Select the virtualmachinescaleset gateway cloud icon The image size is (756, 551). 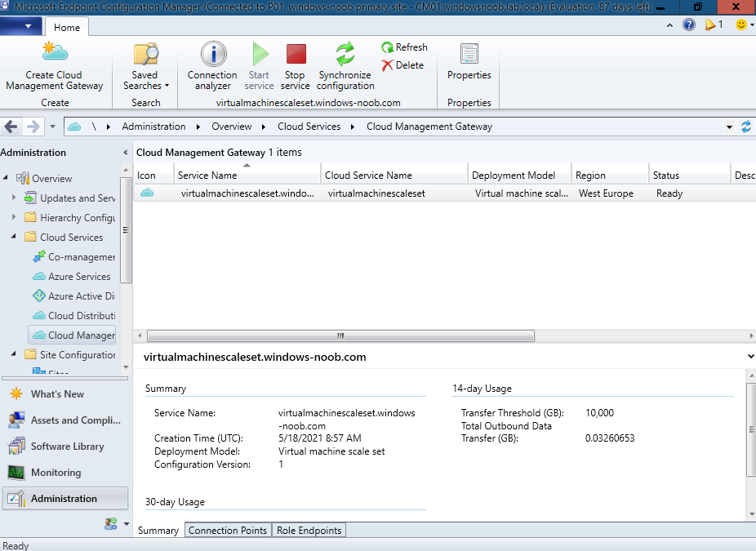[147, 193]
